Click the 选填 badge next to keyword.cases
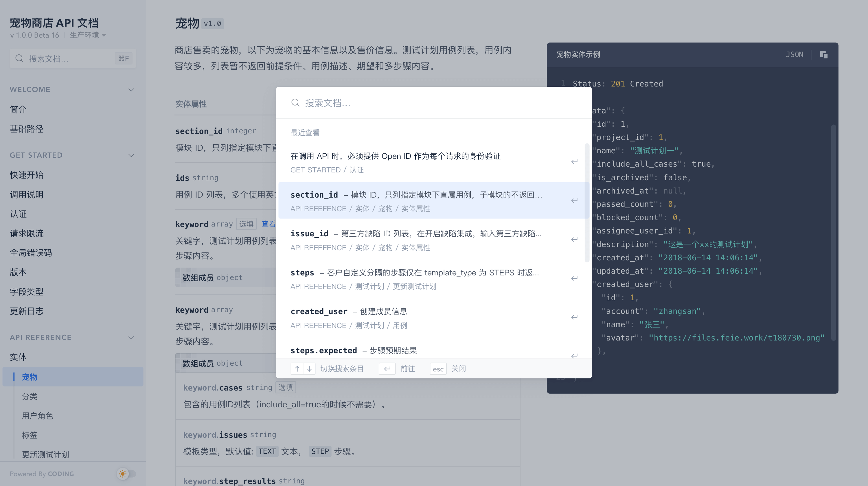The image size is (868, 486). click(285, 388)
